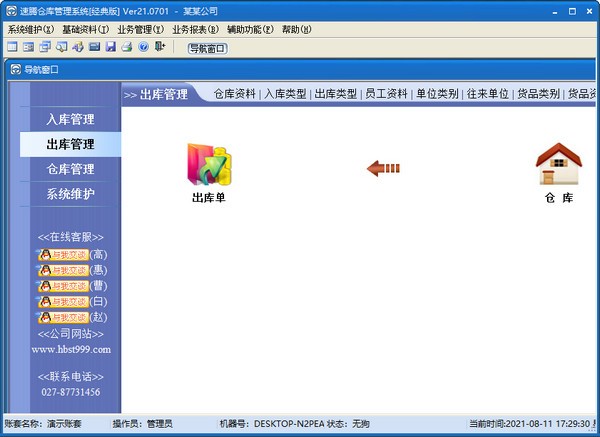Screen dimensions: 600x437
Task: Click the floppy disk save icon
Action: (x=111, y=47)
